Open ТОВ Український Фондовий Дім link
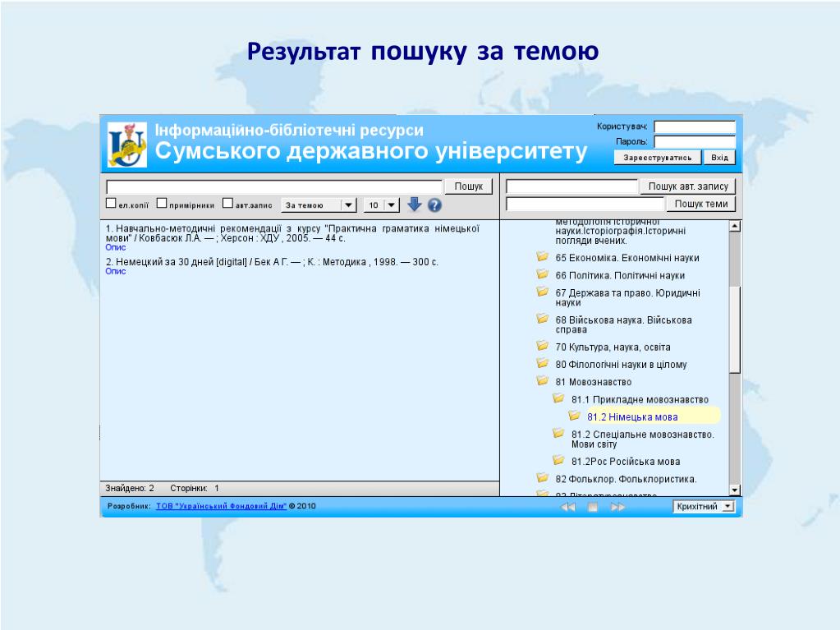 pos(221,506)
